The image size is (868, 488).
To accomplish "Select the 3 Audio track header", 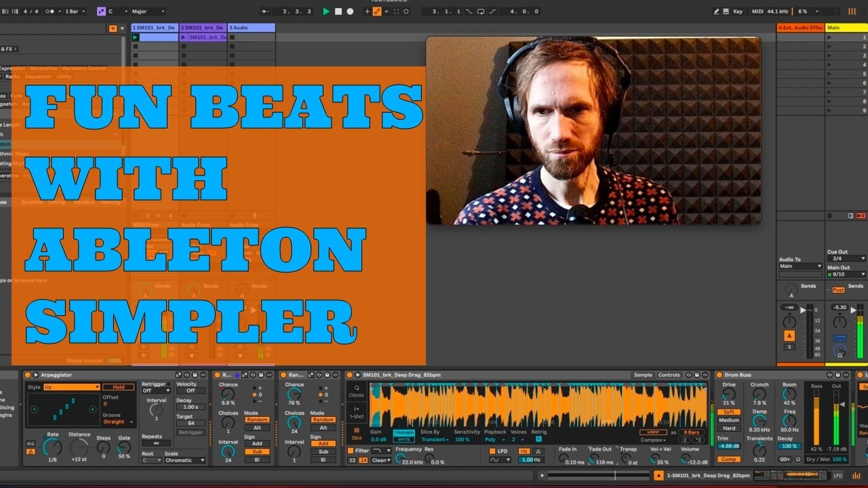I will coord(251,28).
